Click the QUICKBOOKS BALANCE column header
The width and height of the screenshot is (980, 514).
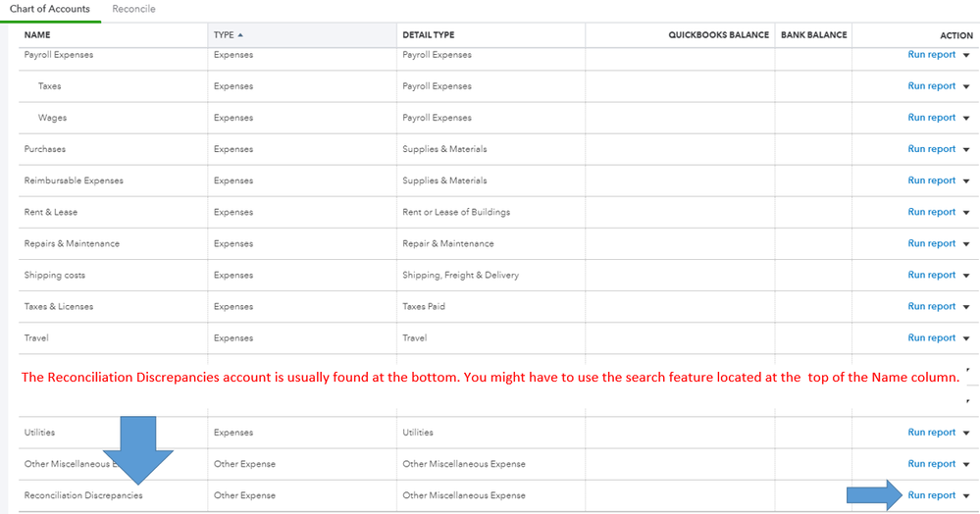[719, 35]
